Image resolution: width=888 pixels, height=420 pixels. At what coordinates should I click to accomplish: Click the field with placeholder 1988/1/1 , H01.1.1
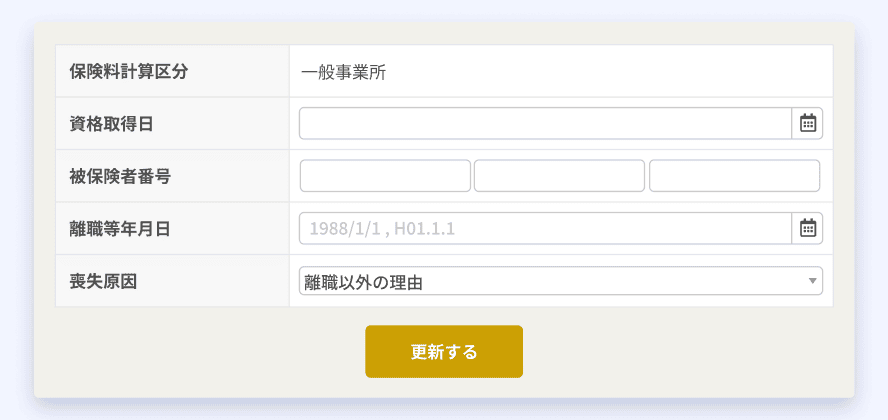coord(545,228)
